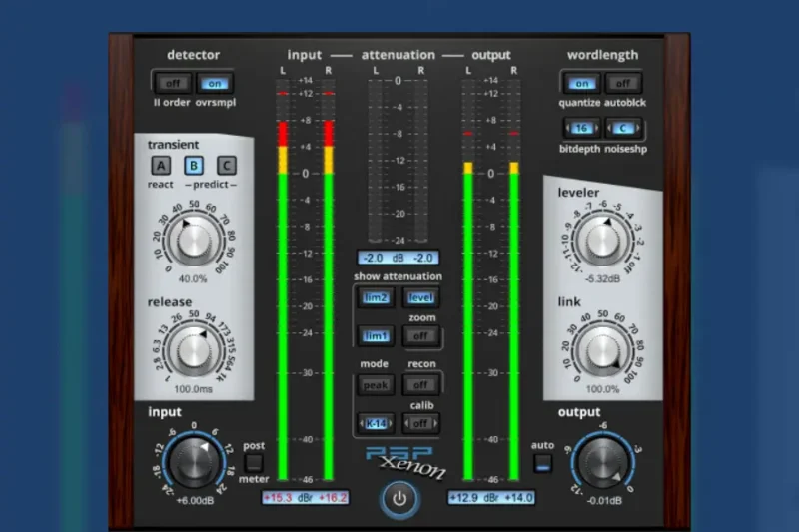The image size is (799, 532).
Task: Click the output right channel meter
Action: point(514,279)
